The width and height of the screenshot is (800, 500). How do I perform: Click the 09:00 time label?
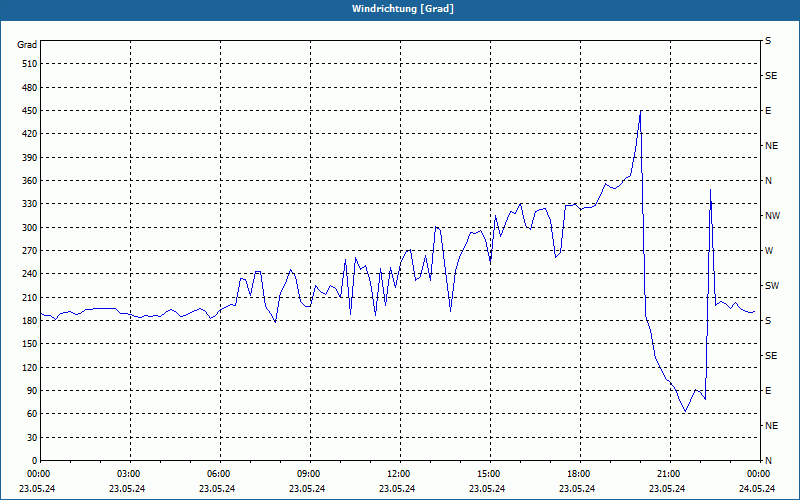click(x=309, y=474)
